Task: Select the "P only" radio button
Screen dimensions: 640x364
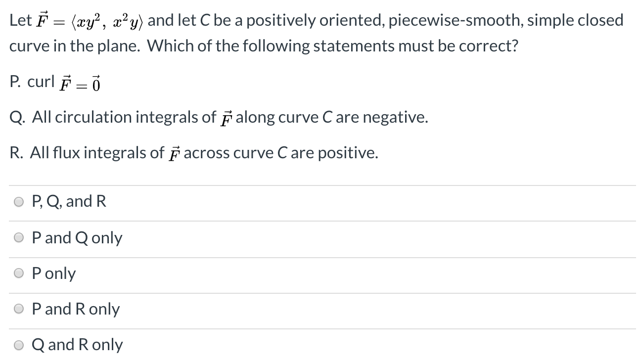Action: tap(18, 273)
